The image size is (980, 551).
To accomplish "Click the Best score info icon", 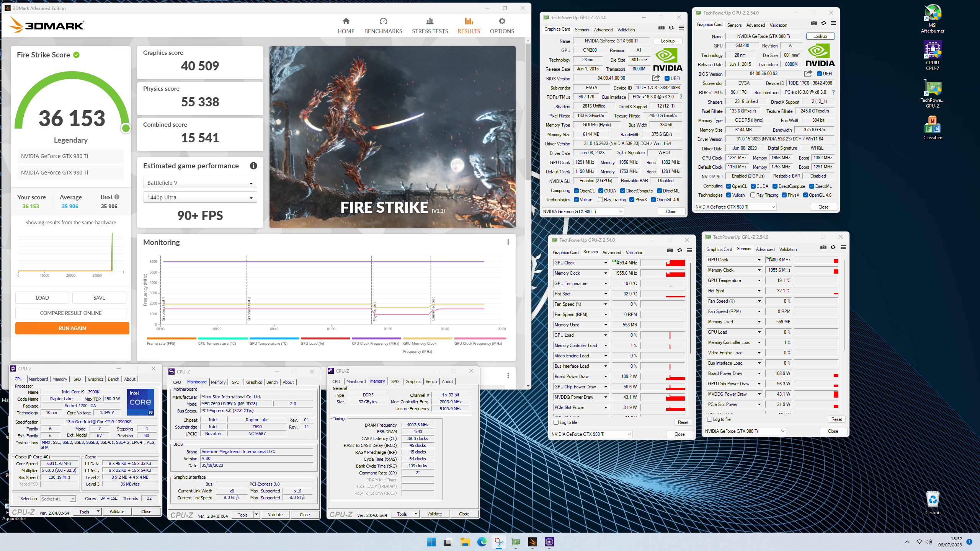I will click(x=117, y=197).
